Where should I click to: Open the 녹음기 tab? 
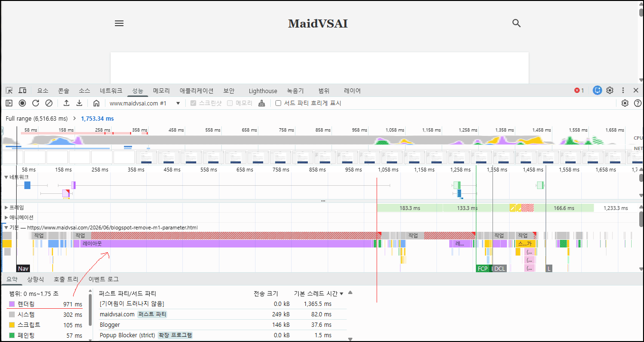[295, 91]
